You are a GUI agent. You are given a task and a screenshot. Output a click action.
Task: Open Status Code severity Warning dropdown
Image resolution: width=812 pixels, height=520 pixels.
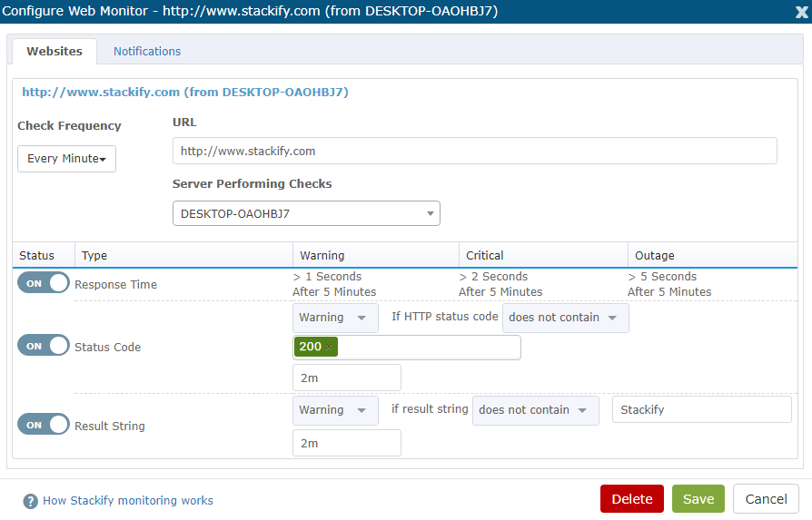[335, 318]
